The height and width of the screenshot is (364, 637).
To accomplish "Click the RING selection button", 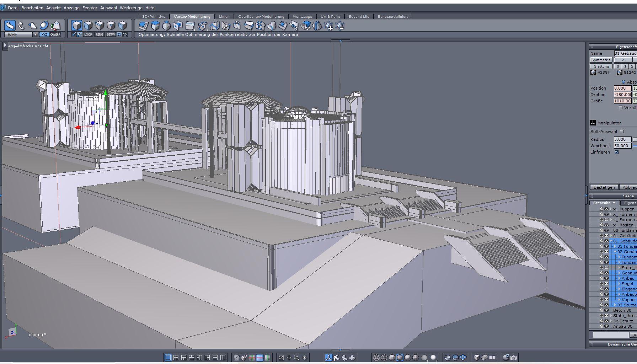I will click(100, 34).
